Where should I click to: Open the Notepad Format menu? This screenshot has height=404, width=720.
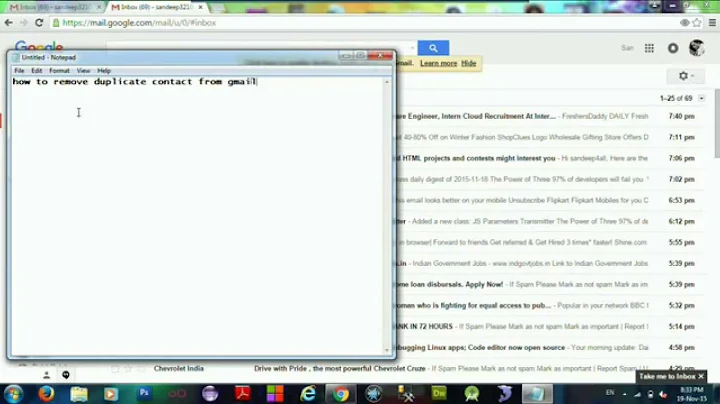pos(59,71)
